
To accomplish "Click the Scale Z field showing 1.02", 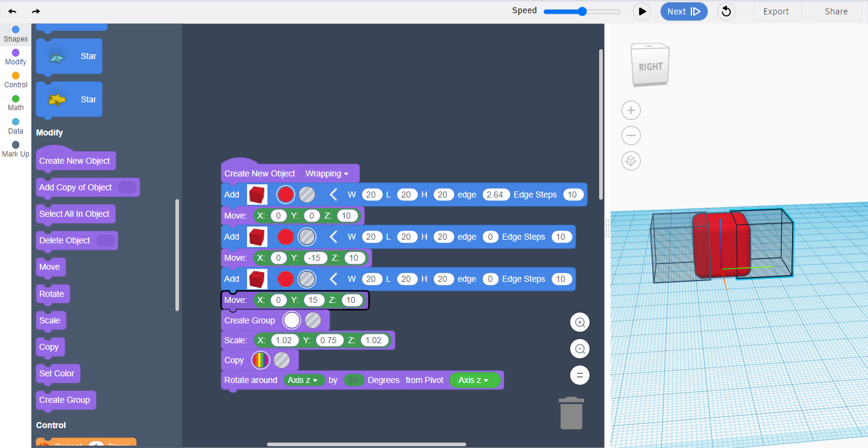I will point(374,340).
